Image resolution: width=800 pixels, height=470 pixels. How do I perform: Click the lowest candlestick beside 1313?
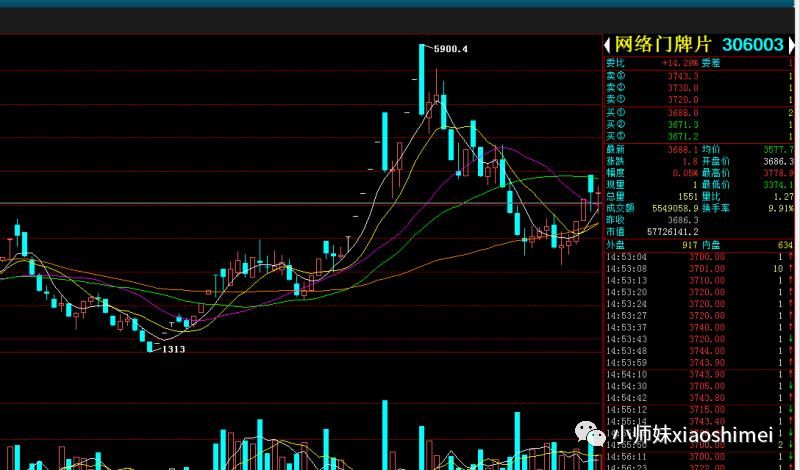[x=149, y=347]
